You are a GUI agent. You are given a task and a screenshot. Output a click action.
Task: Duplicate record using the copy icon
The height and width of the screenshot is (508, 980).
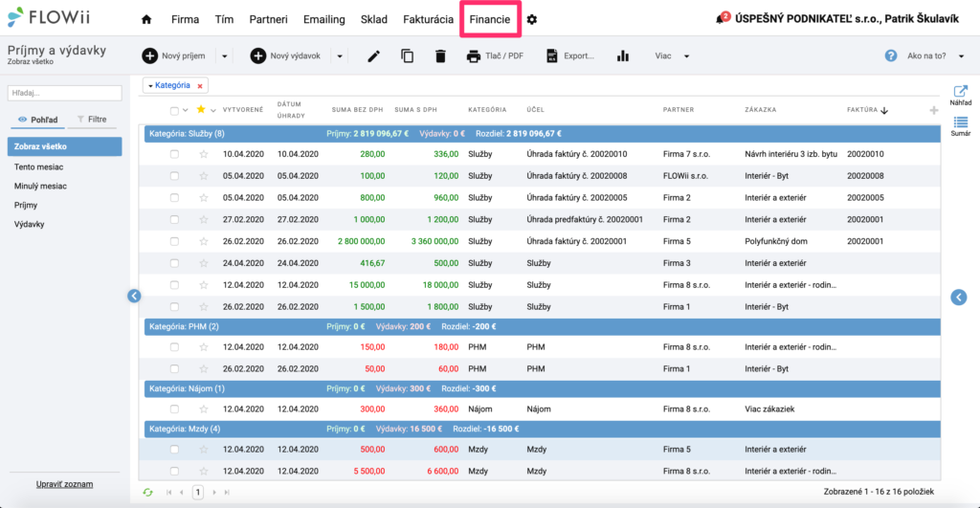click(x=407, y=56)
